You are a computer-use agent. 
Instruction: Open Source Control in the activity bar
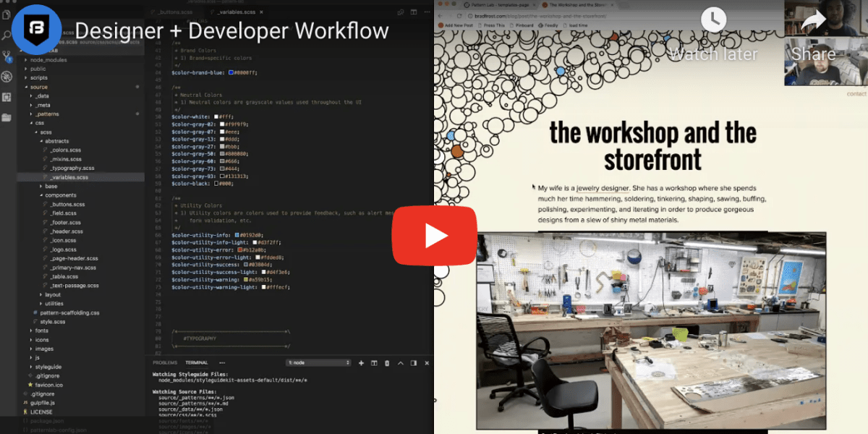tap(7, 56)
